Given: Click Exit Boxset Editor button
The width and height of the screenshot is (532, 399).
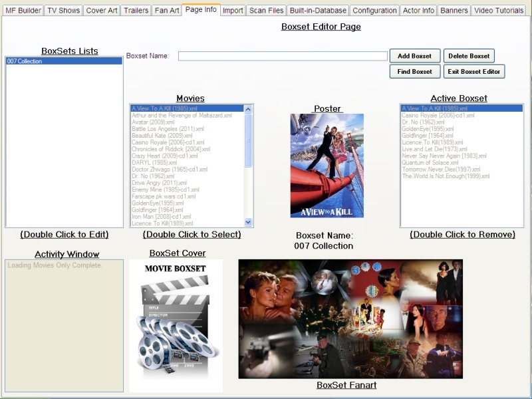Looking at the screenshot, I should [474, 71].
